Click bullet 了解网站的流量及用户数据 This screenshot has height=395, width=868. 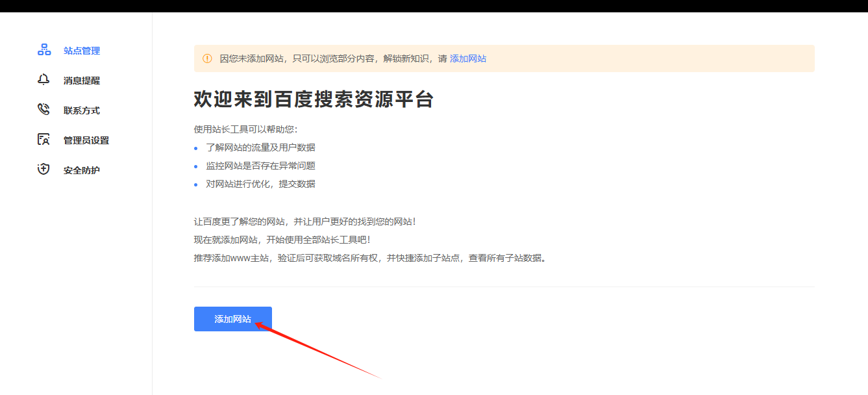(260, 147)
